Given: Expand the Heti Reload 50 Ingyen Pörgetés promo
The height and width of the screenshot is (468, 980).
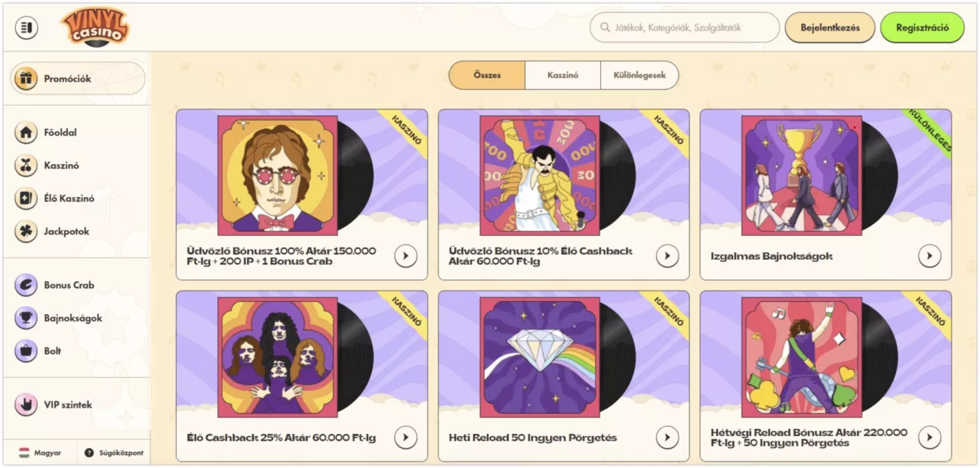Looking at the screenshot, I should point(666,437).
